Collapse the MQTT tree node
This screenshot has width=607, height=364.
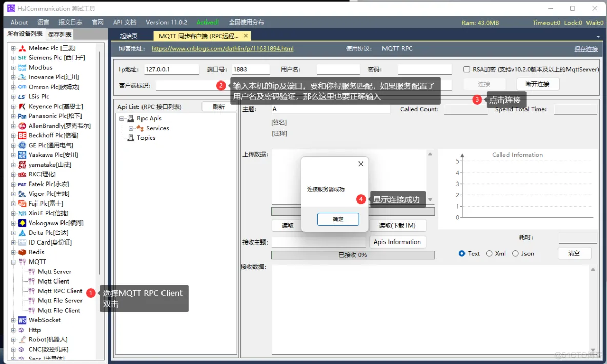pos(13,262)
